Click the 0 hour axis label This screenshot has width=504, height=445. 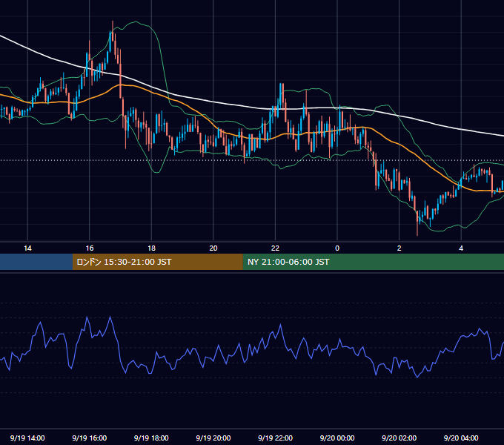coord(337,248)
